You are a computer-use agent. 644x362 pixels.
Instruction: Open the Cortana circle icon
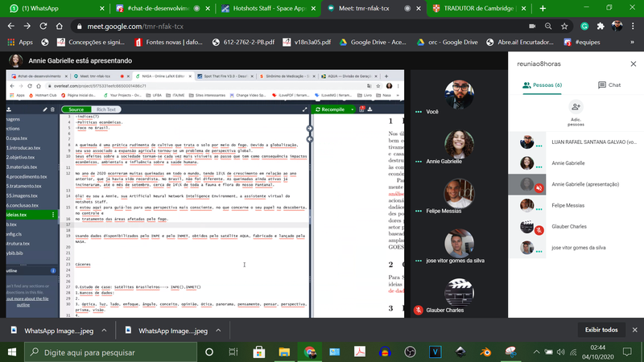209,352
